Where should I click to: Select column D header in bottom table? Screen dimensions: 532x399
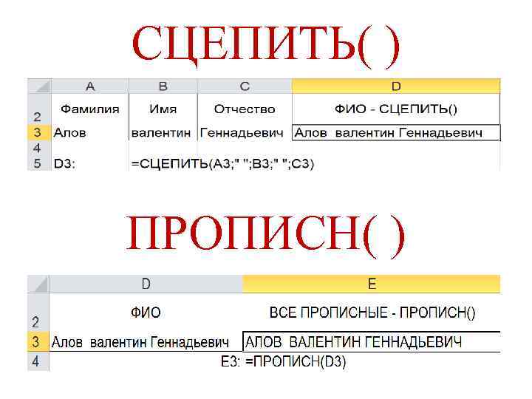(x=146, y=284)
